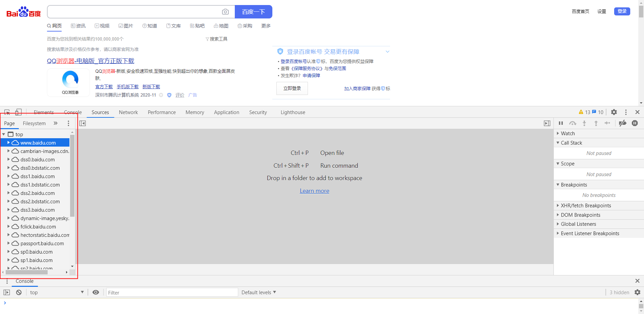Screen dimensions: 644x314
Task: Expand dss0.baidu.com tree node
Action: click(8, 159)
